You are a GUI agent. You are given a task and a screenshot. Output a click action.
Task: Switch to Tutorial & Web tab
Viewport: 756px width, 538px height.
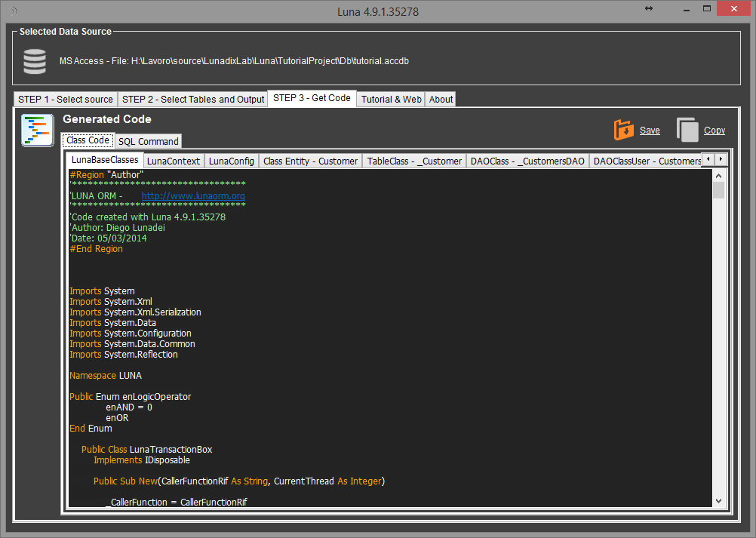tap(392, 100)
